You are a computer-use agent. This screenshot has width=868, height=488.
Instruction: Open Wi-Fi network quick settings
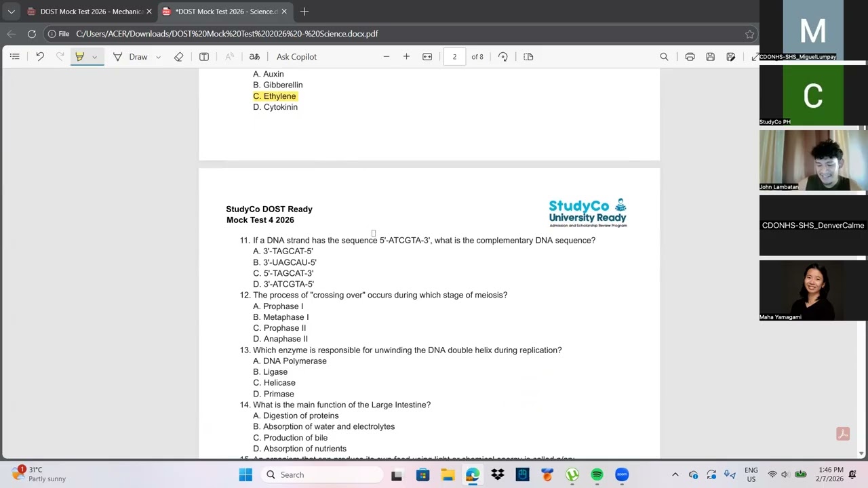click(x=772, y=475)
